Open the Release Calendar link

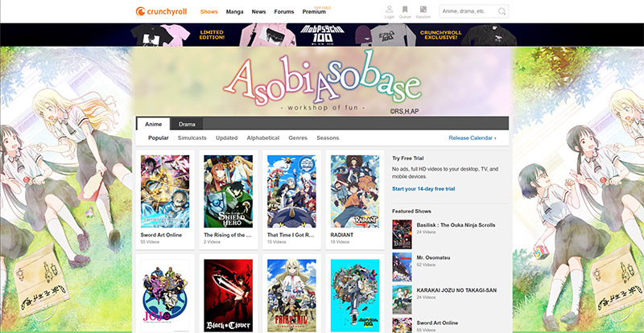473,138
